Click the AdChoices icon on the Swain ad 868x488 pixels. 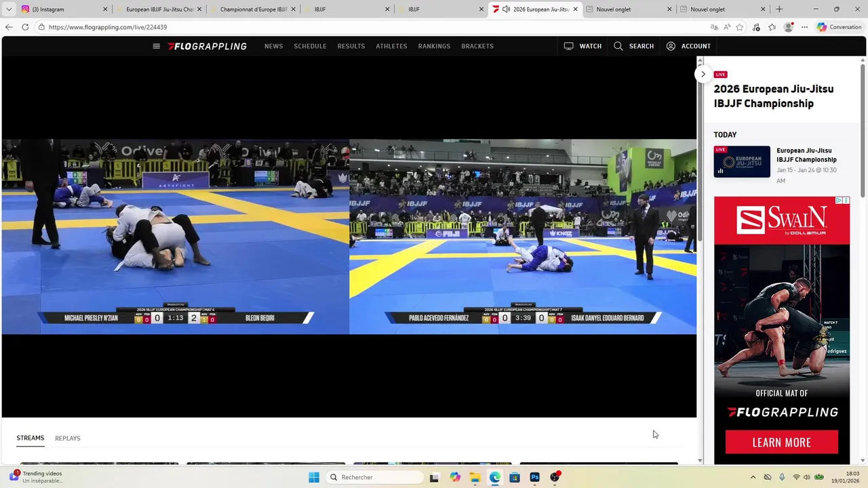coord(839,201)
